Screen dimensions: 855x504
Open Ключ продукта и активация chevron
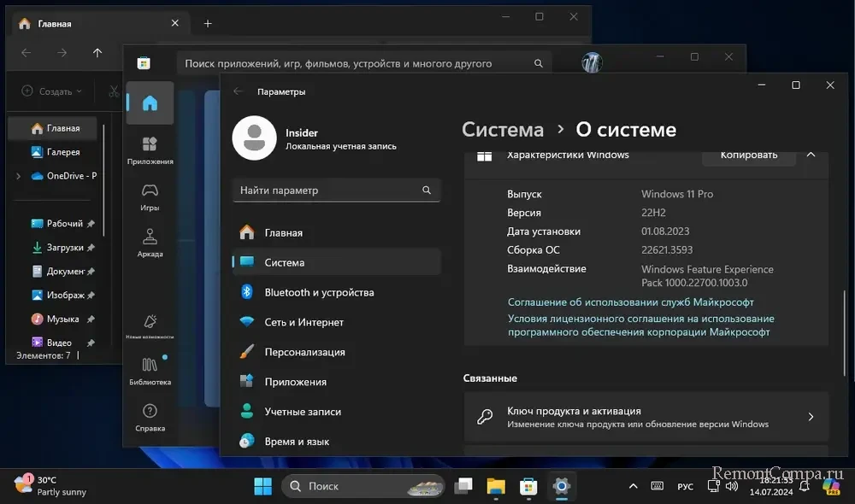pyautogui.click(x=811, y=417)
